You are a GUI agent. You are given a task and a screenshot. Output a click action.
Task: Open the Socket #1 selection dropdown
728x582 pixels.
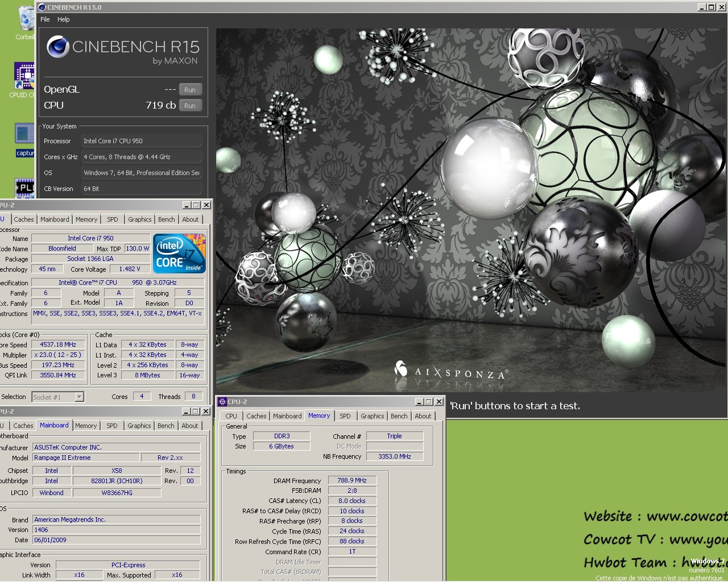tap(80, 397)
